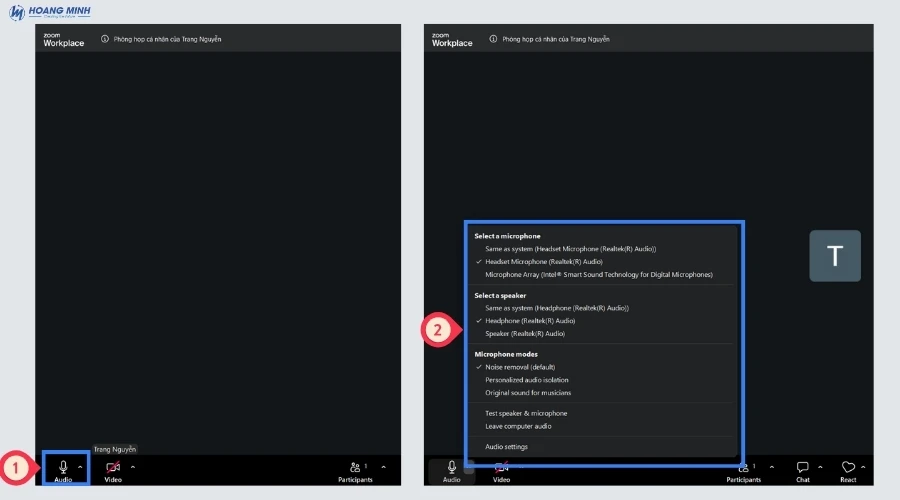The image size is (900, 500).
Task: Click the meeting info icon in left window
Action: tap(105, 39)
